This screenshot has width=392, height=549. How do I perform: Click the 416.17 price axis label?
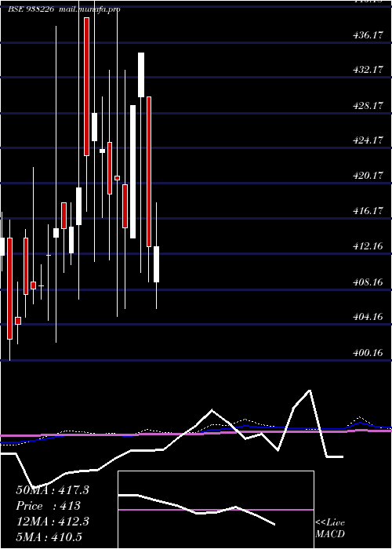click(366, 211)
